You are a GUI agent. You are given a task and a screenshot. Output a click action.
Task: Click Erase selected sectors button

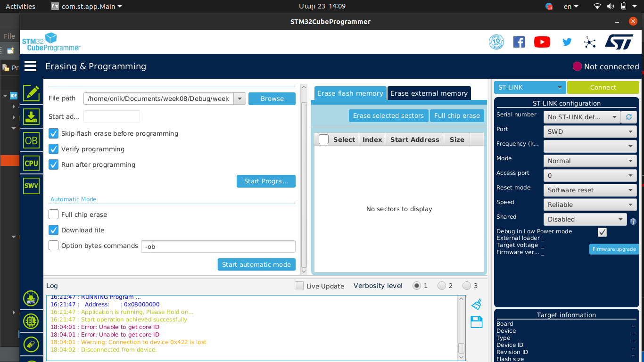click(x=388, y=115)
